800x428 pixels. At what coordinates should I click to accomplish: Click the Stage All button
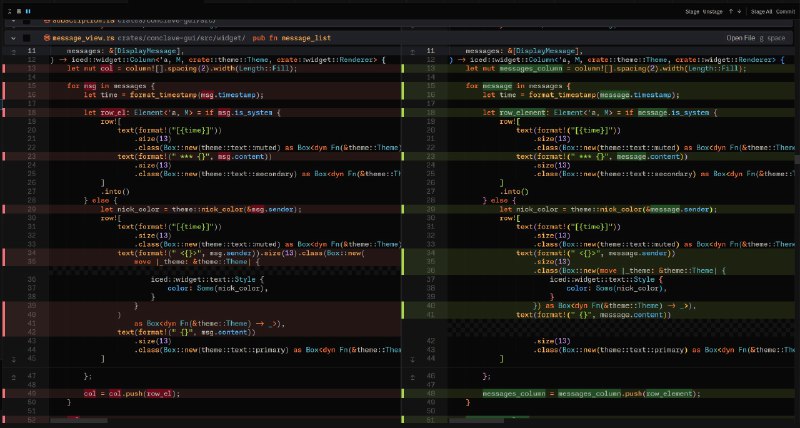(761, 12)
